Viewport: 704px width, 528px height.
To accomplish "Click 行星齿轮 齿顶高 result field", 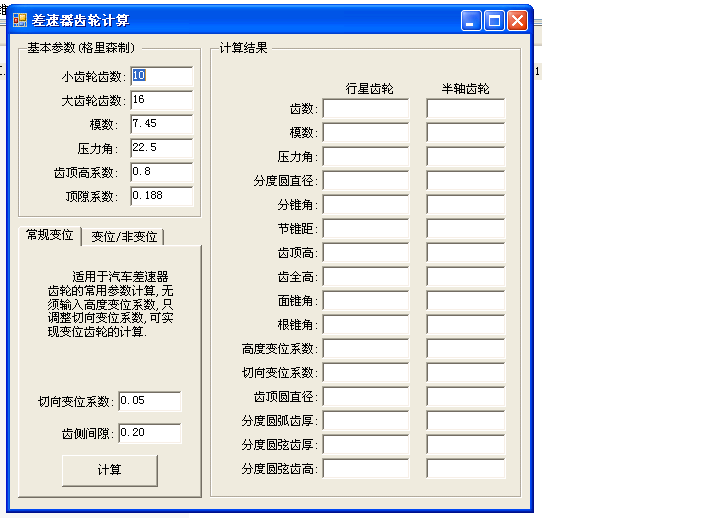I will pyautogui.click(x=366, y=253).
